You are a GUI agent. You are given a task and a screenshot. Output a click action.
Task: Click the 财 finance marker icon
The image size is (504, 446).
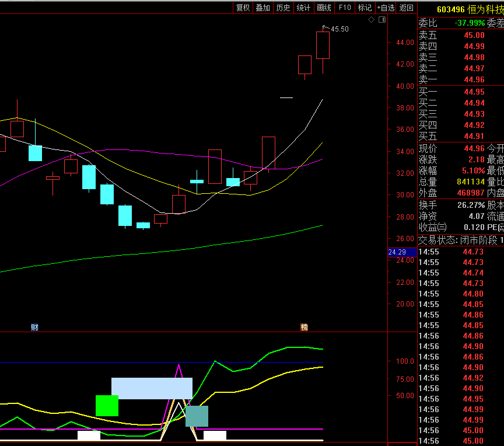[x=34, y=327]
